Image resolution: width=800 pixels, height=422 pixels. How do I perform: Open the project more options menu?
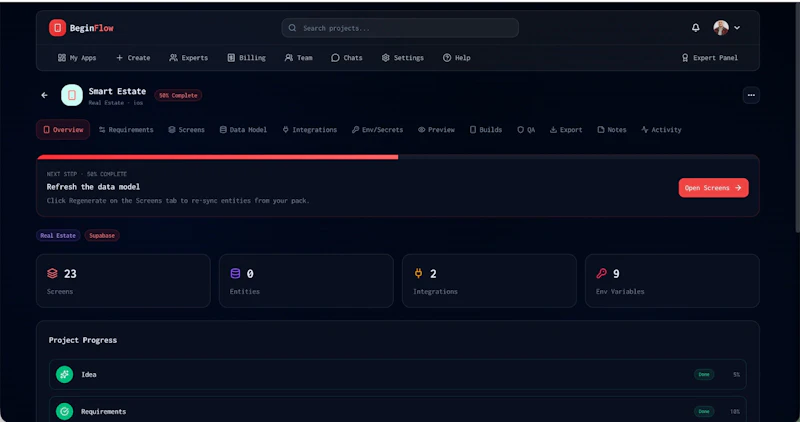[x=751, y=95]
